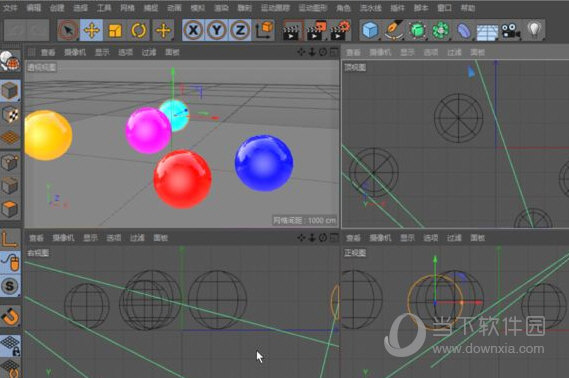The height and width of the screenshot is (378, 569).
Task: Open 查看 menu in front viewport
Action: 353,238
